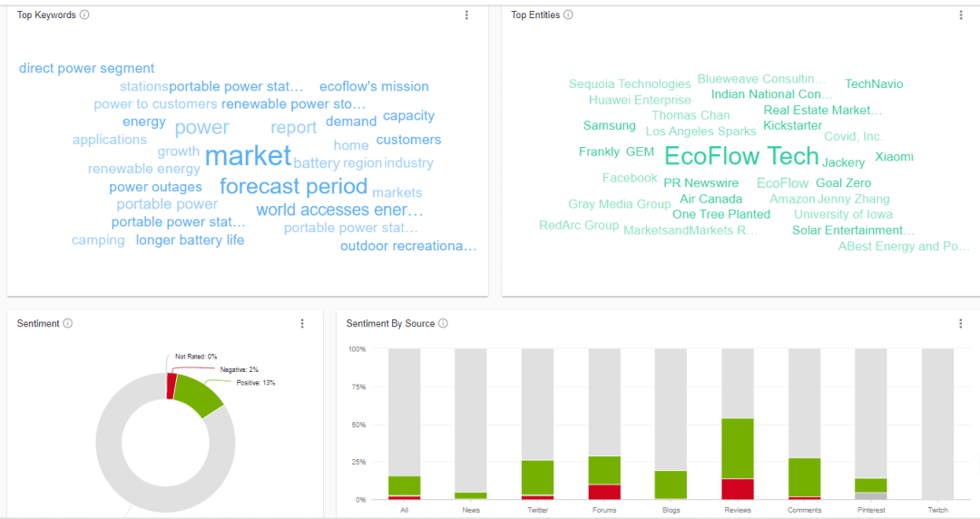Click the green segment of the Comments bar
980x519 pixels.
[x=804, y=477]
